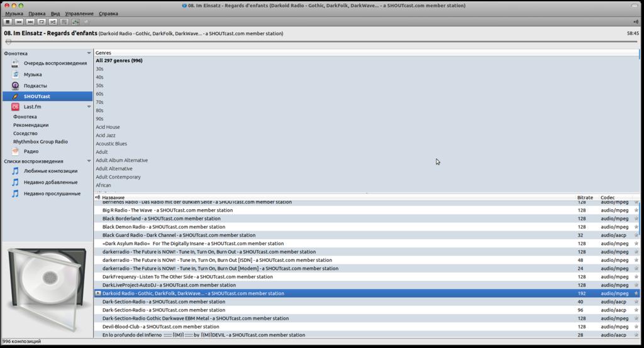
Task: Select the African genre
Action: click(x=103, y=185)
